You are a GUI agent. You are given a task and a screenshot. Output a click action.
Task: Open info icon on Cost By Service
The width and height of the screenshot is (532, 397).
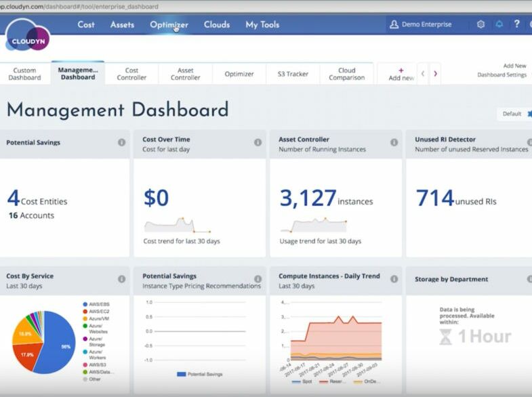tap(121, 279)
